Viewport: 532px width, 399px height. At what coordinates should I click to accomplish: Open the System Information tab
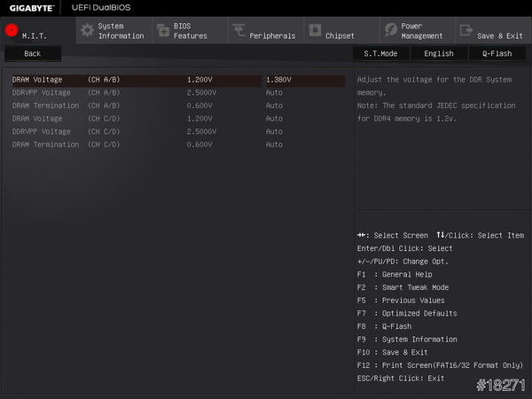coord(121,31)
